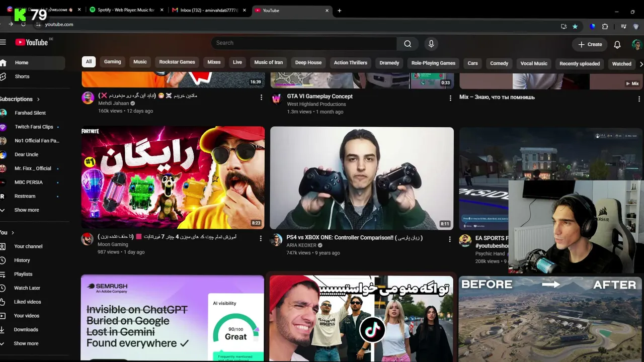This screenshot has height=362, width=644.
Task: Filter by Recently uploaded
Action: [x=580, y=64]
